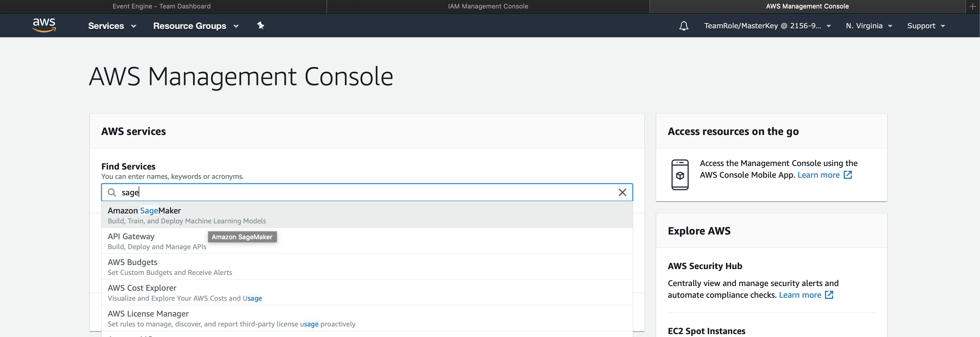Switch to IAM Management Console tab
The image size is (980, 337).
pyautogui.click(x=488, y=6)
